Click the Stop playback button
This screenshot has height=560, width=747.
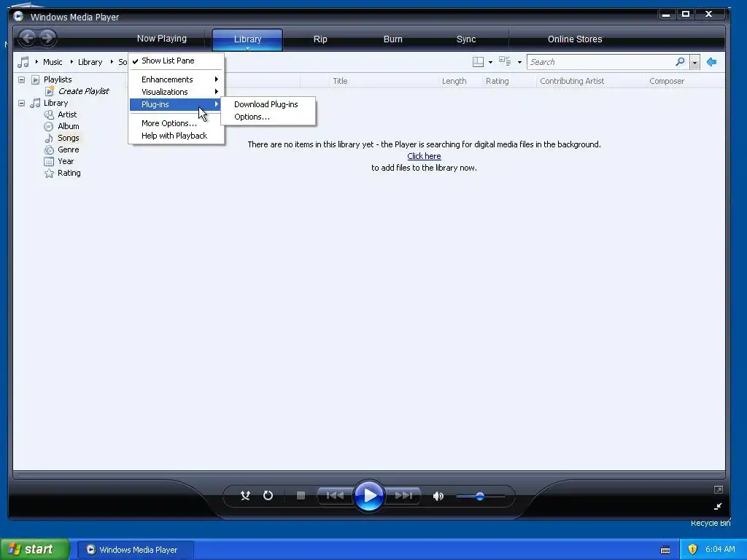pos(301,496)
